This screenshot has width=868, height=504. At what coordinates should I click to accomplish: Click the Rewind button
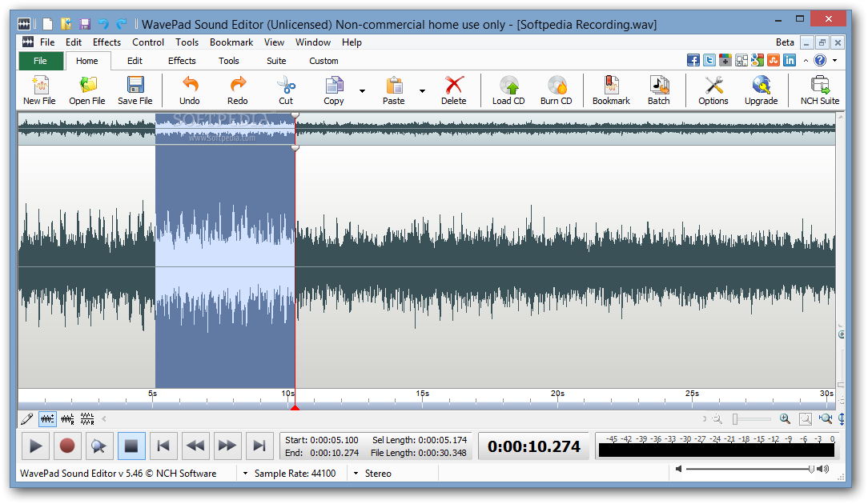tap(195, 446)
